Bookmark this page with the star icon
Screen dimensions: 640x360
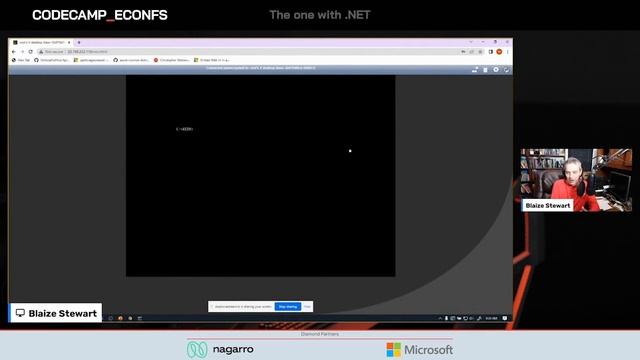click(480, 52)
